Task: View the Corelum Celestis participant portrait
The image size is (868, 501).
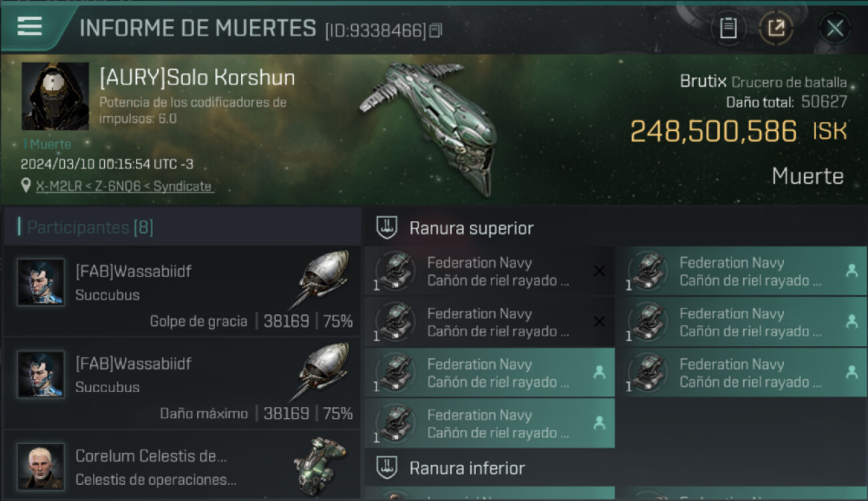Action: (41, 466)
